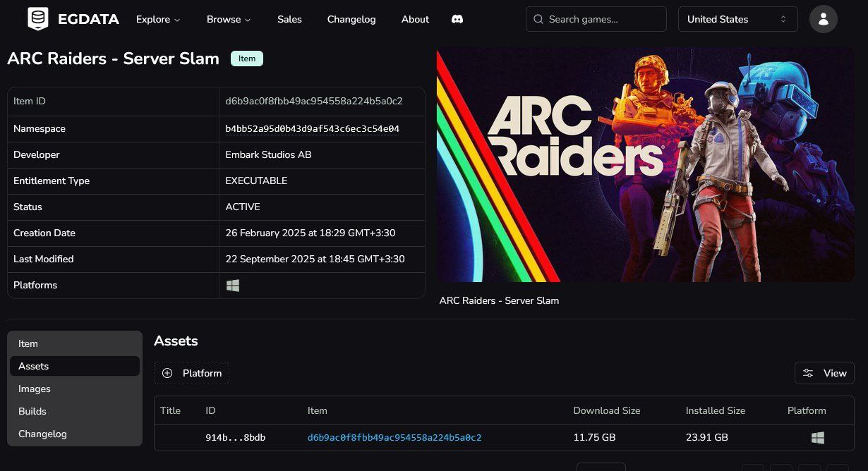Click the Item badge next to title
The height and width of the screenshot is (471, 868).
click(247, 59)
